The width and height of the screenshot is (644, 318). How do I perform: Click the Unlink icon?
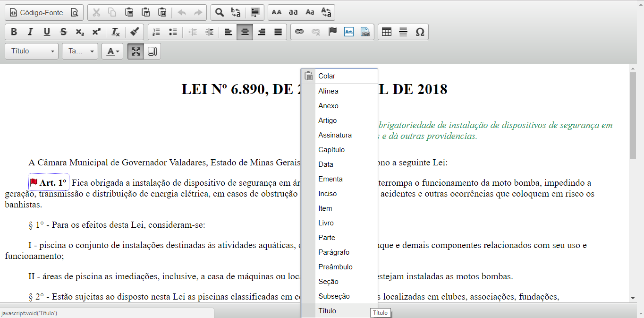click(316, 32)
